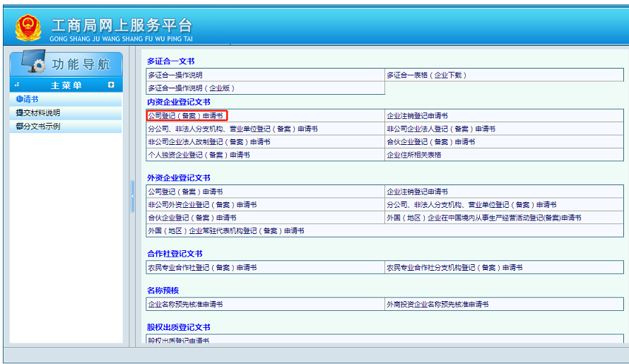Open 提交材料说明 menu item
This screenshot has height=364, width=629.
(x=38, y=113)
